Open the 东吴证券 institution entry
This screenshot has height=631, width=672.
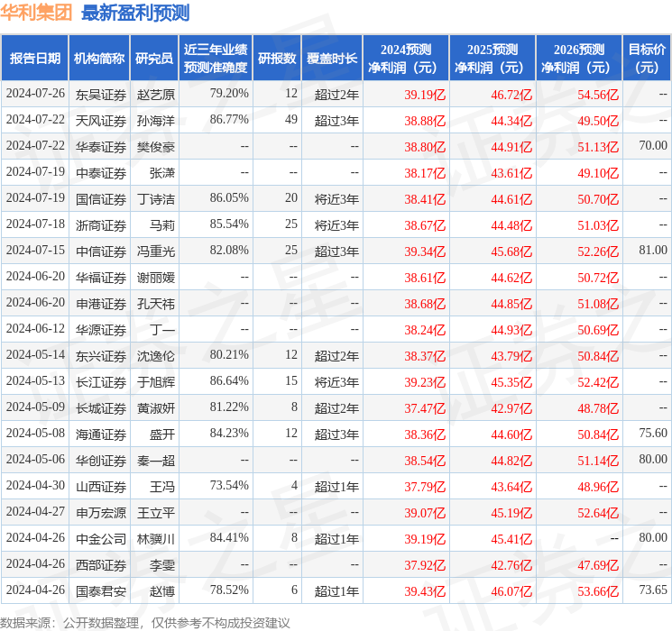tap(100, 94)
